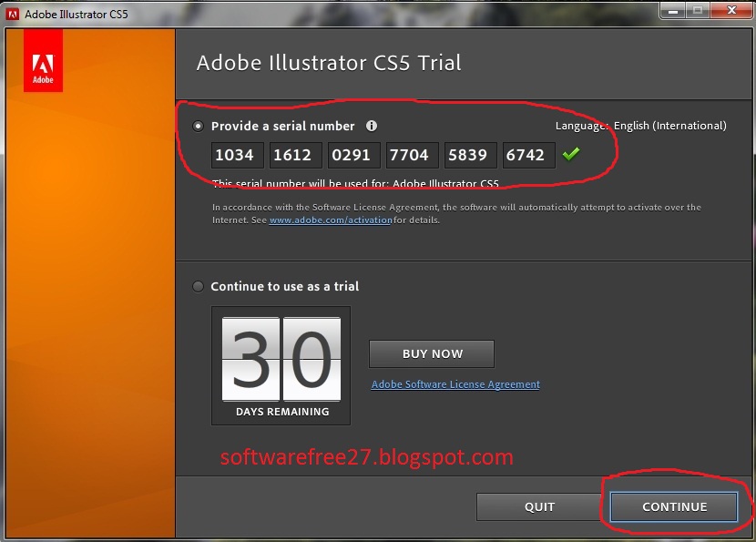Select the Provide a serial number option
The image size is (756, 542).
tap(198, 127)
